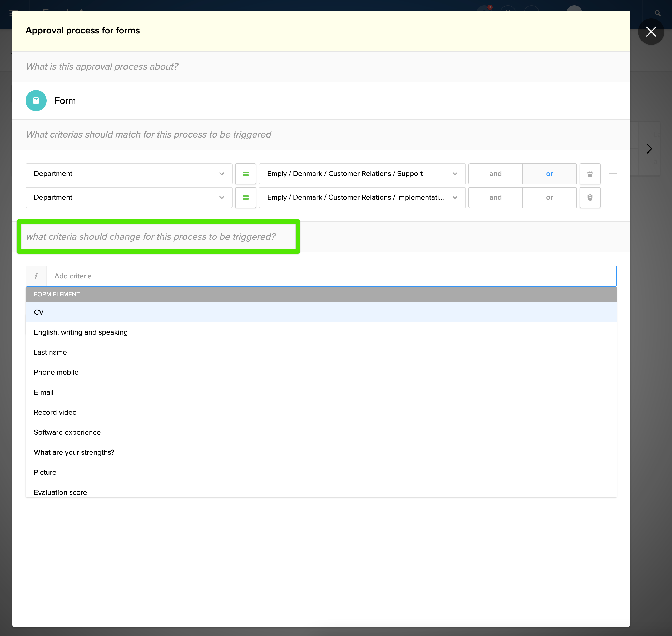Open search using the magnifier icon
This screenshot has width=672, height=636.
tap(658, 13)
